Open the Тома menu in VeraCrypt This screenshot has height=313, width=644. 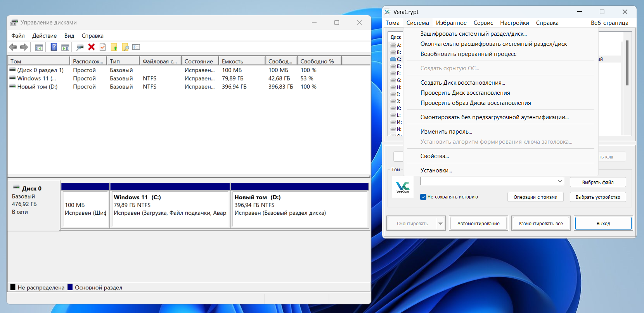point(393,23)
